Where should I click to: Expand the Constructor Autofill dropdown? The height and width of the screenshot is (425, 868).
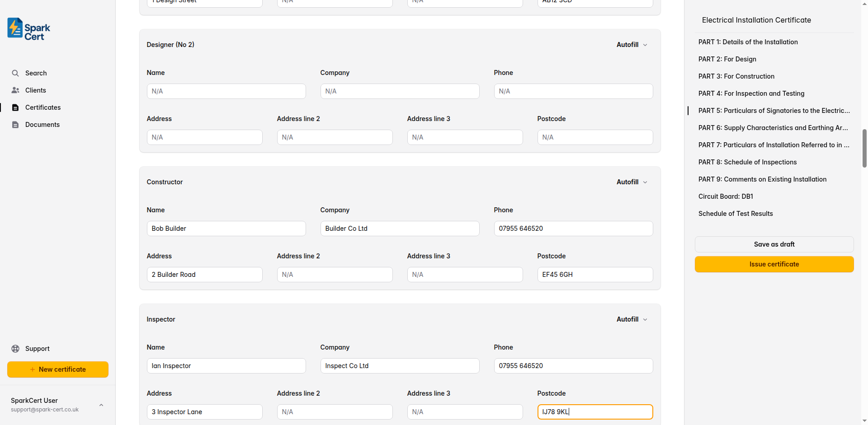(x=631, y=182)
